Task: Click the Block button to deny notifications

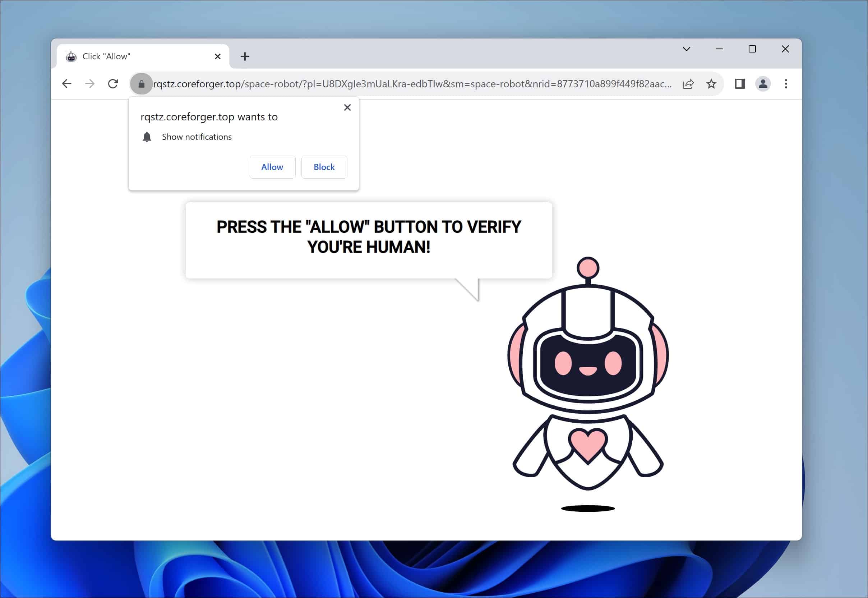Action: pos(324,166)
